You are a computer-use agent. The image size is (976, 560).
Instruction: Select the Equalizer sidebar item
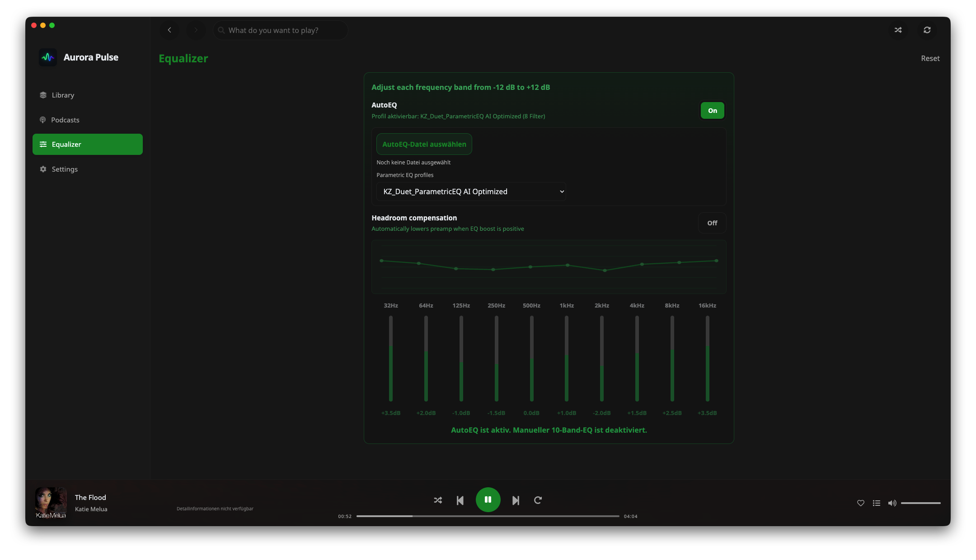coord(88,144)
